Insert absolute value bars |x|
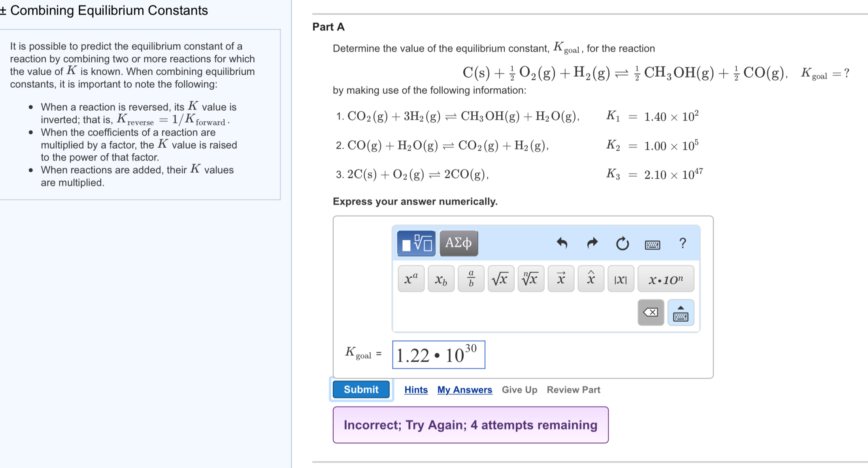The image size is (868, 468). [x=621, y=279]
